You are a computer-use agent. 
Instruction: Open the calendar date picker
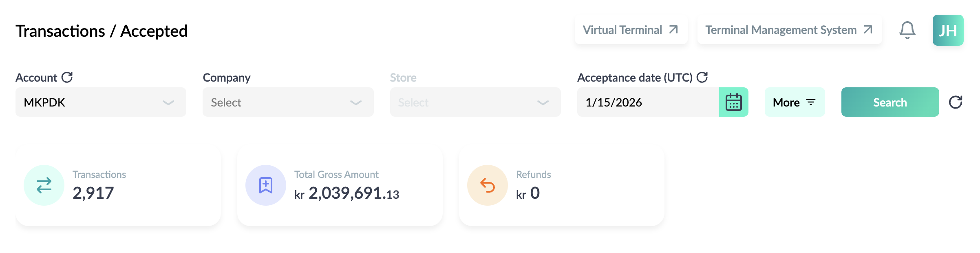pyautogui.click(x=733, y=102)
